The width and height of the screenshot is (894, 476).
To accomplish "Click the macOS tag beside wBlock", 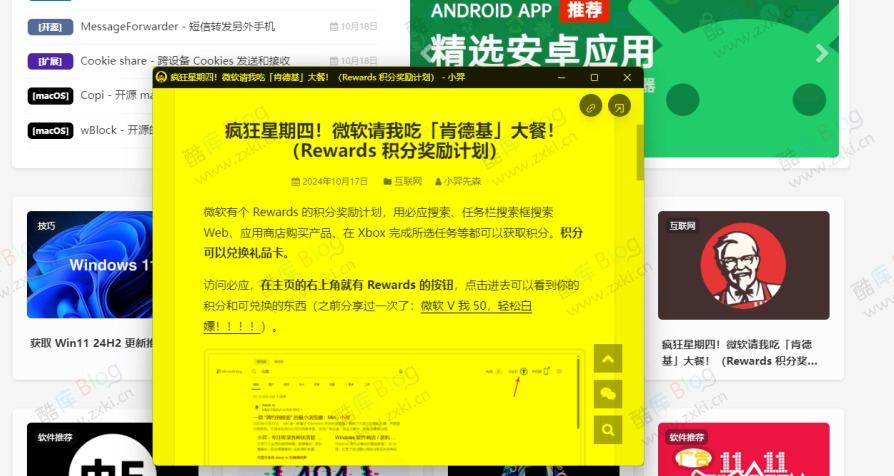I will 50,131.
